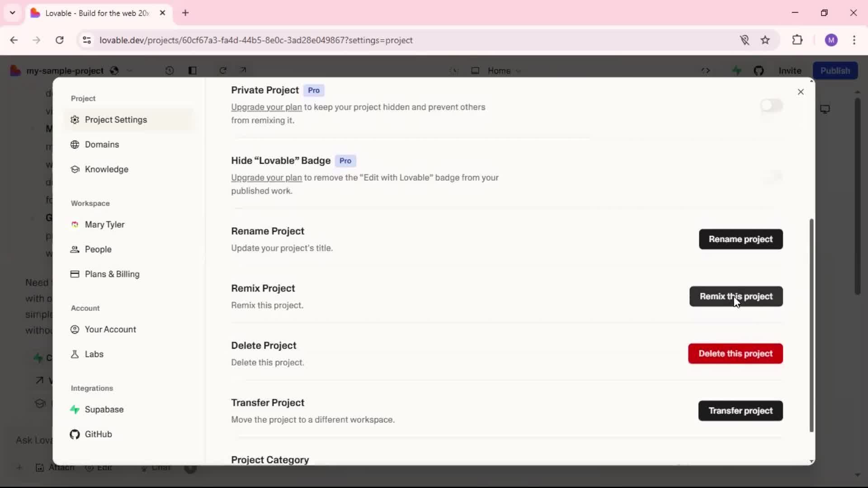
Task: Click the Delete Project heading text
Action: pos(264,346)
